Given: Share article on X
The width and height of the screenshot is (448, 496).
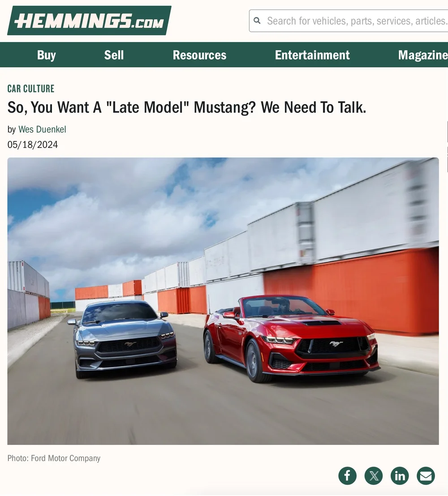Looking at the screenshot, I should 374,475.
